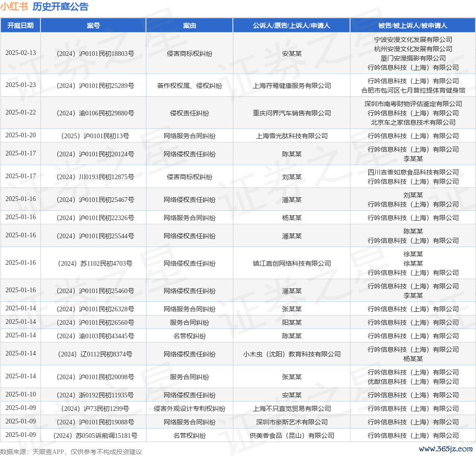This screenshot has height=456, width=476.
Task: Click the 历史开庭公告 heading
Action: (x=60, y=7)
